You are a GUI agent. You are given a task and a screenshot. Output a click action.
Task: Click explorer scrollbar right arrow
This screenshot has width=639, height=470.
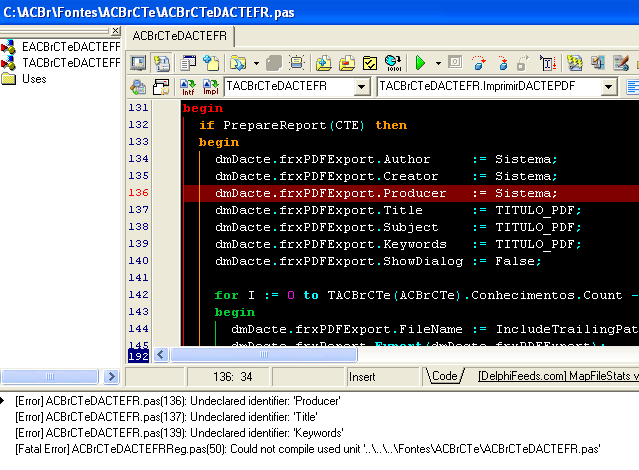pyautogui.click(x=111, y=376)
